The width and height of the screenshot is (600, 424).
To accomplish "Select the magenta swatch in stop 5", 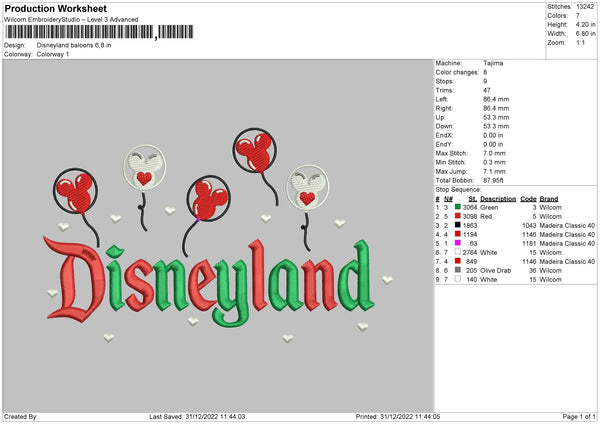I will click(x=457, y=243).
